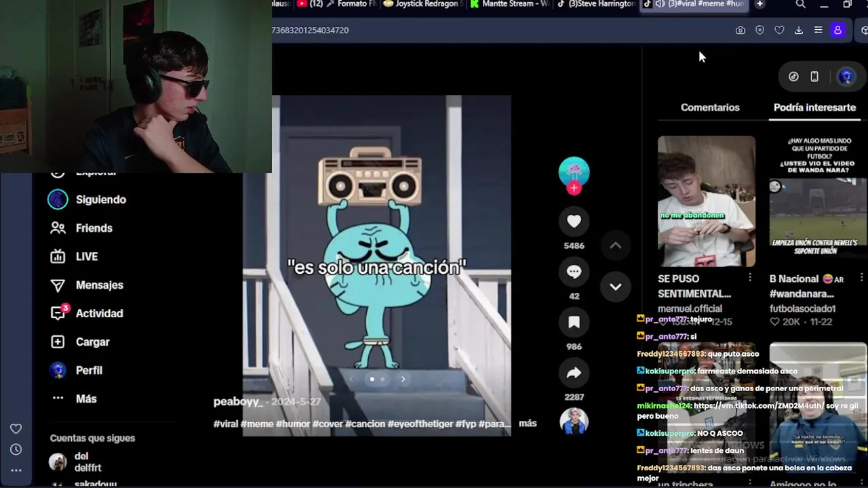Open Friends label in the sidebar
Viewport: 868px width, 488px height.
pos(94,228)
